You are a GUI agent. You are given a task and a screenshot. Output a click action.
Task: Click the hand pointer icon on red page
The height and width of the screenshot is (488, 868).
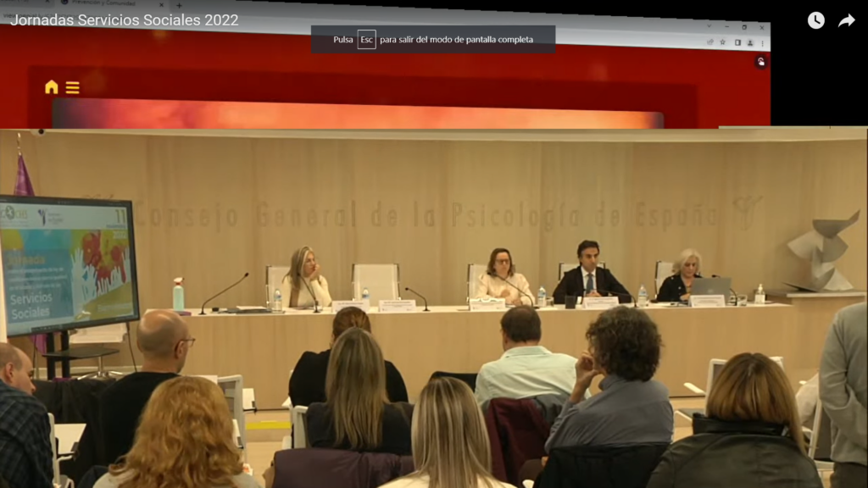coord(760,61)
